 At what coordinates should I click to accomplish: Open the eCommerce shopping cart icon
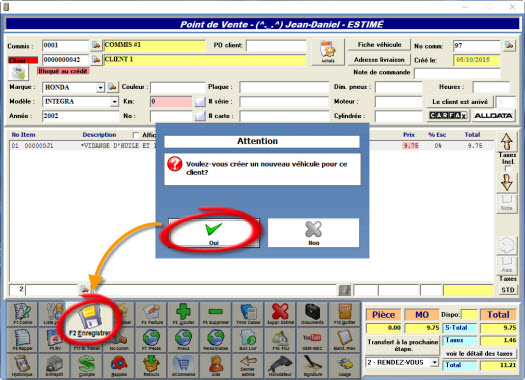pos(183,366)
